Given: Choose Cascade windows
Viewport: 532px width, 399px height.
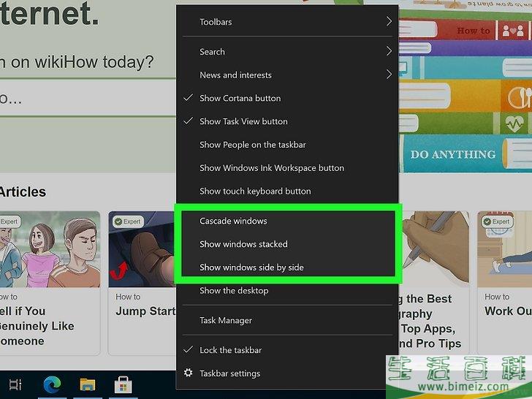Looking at the screenshot, I should point(288,221).
